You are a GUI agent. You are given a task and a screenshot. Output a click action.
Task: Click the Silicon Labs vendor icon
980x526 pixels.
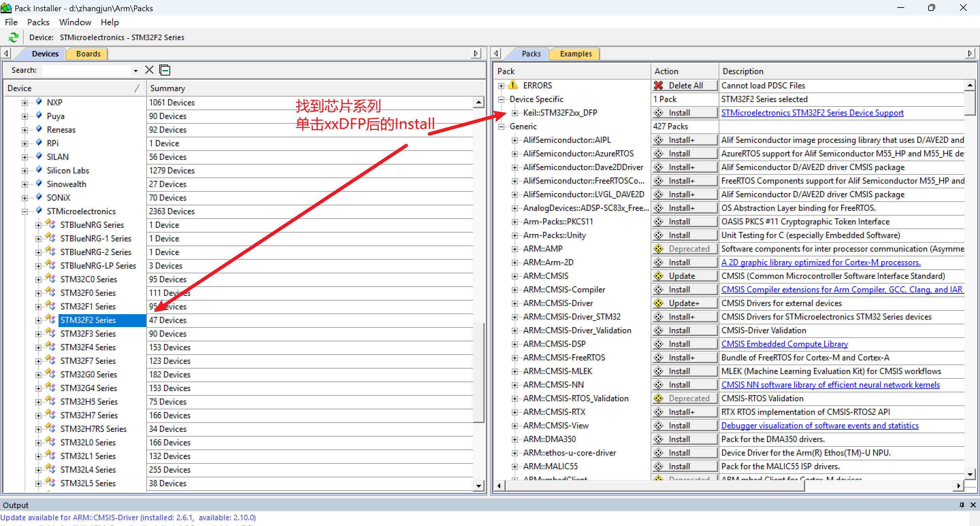pos(39,170)
